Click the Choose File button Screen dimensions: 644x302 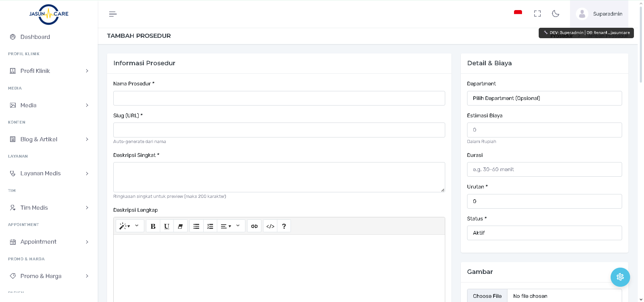487,296
